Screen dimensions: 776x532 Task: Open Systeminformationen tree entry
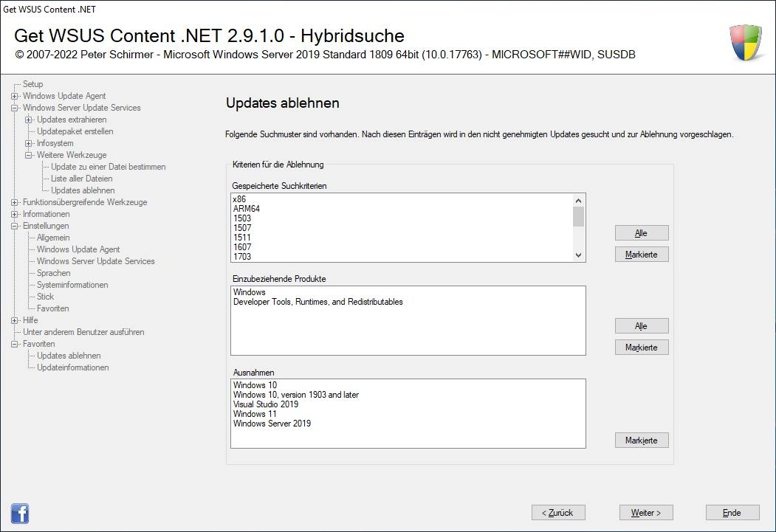coord(72,286)
